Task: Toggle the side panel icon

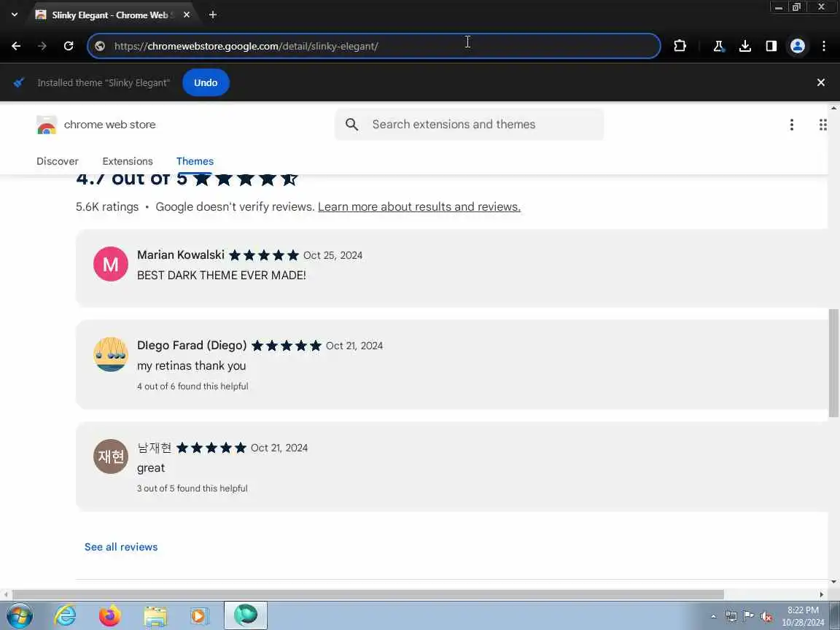Action: coord(771,46)
